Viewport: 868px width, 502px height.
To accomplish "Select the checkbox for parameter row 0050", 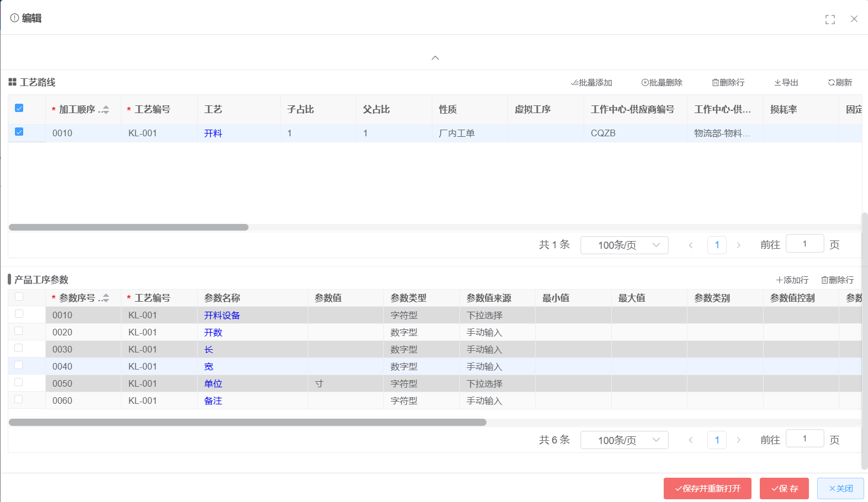I will click(19, 382).
